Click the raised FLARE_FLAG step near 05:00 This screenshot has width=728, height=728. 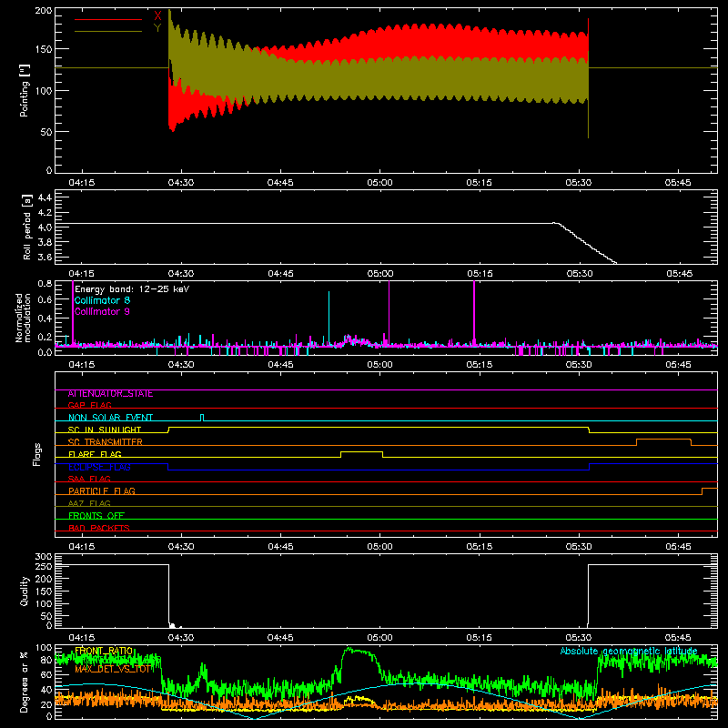click(x=361, y=452)
